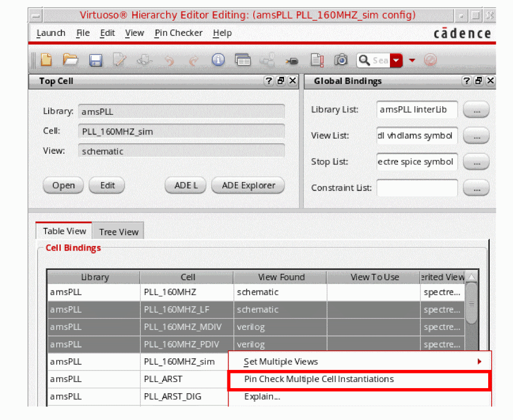Open the red search dropdown button
Viewport: 513px width, 420px height.
point(396,60)
